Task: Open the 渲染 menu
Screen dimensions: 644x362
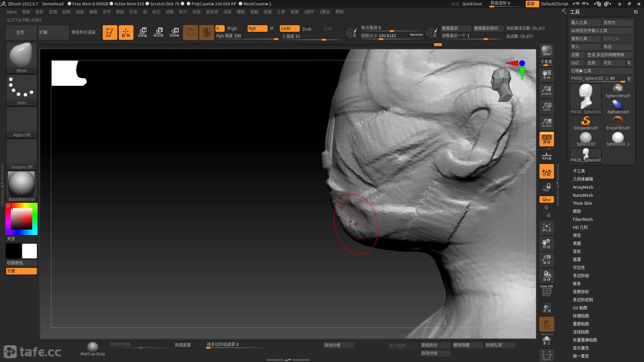Action: pyautogui.click(x=227, y=12)
